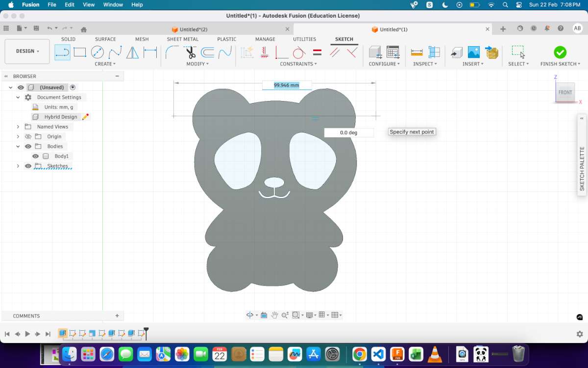The height and width of the screenshot is (368, 588).
Task: Open the Window menu in menu bar
Action: tap(113, 4)
